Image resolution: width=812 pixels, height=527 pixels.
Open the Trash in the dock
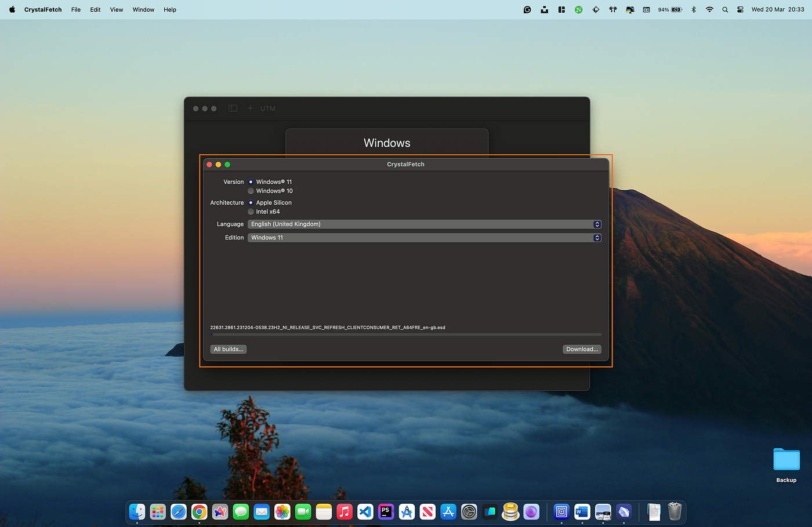tap(675, 511)
